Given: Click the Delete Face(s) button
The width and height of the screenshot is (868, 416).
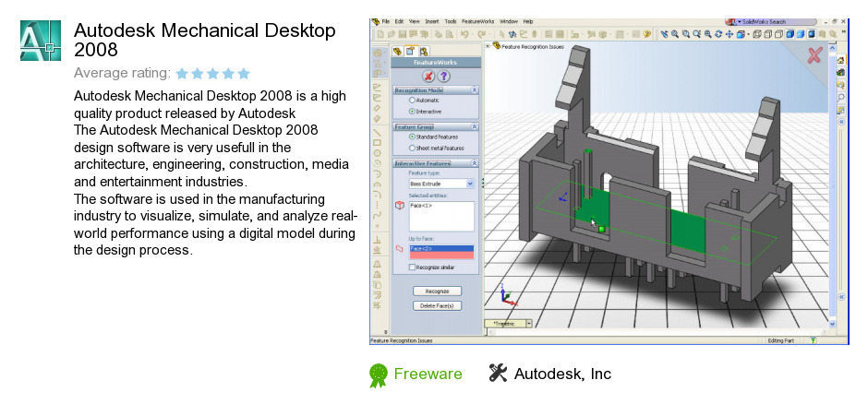Looking at the screenshot, I should point(438,306).
